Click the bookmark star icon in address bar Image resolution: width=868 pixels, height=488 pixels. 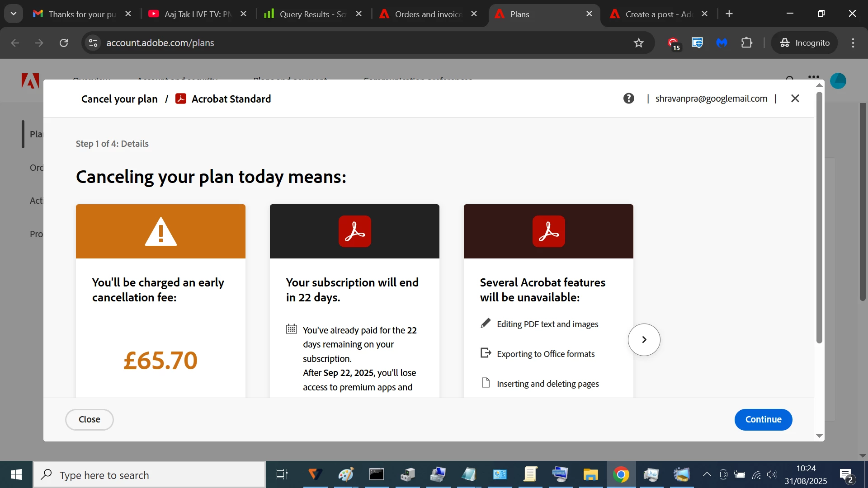pyautogui.click(x=638, y=43)
